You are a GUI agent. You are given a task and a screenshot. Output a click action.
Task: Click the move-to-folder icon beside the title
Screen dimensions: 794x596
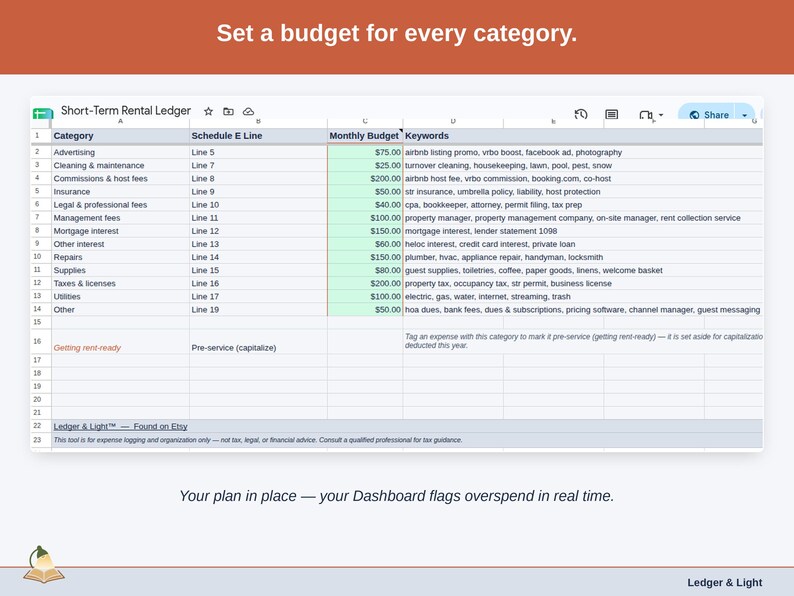pyautogui.click(x=228, y=111)
